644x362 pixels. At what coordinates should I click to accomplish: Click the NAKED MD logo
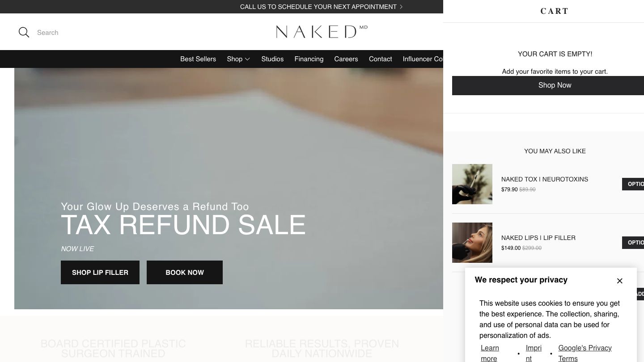pos(322,32)
